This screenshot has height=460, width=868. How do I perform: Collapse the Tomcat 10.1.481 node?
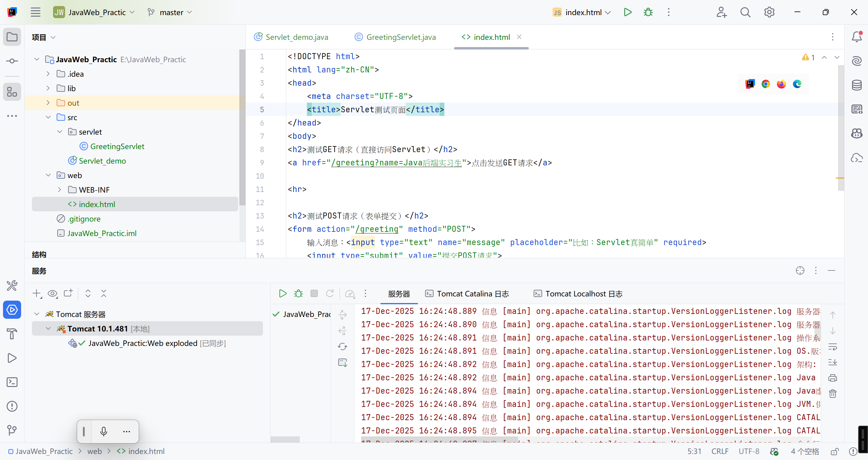point(49,328)
